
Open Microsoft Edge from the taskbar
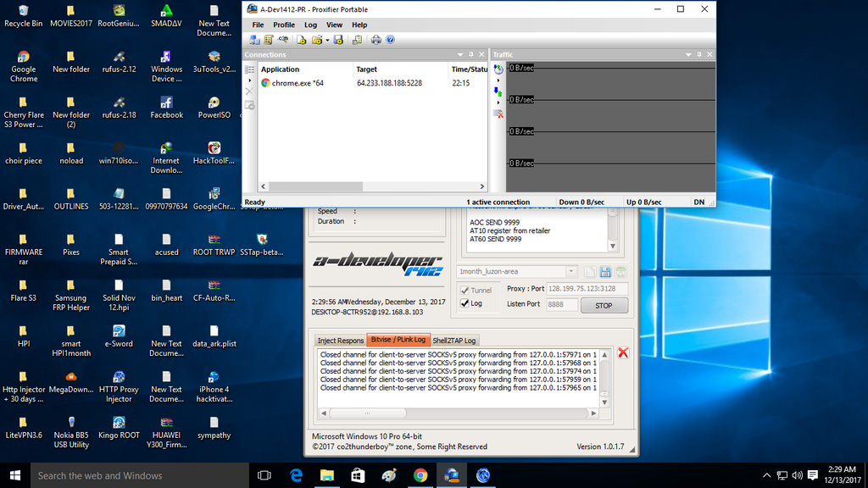(296, 475)
